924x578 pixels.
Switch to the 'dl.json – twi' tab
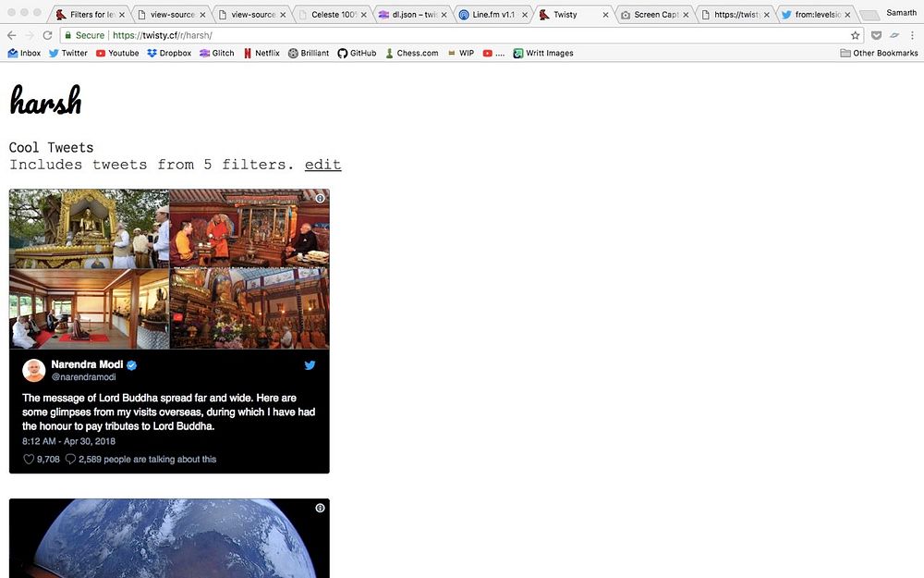pyautogui.click(x=412, y=14)
